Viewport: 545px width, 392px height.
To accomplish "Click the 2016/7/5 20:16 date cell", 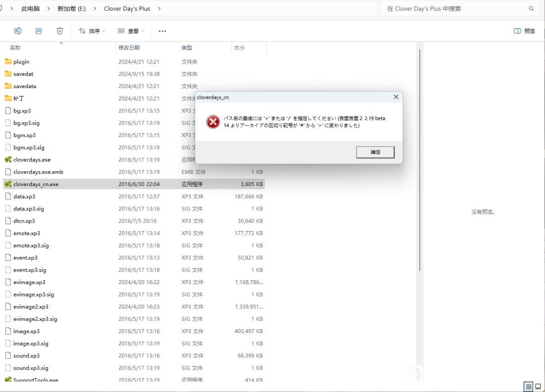I will tap(138, 221).
